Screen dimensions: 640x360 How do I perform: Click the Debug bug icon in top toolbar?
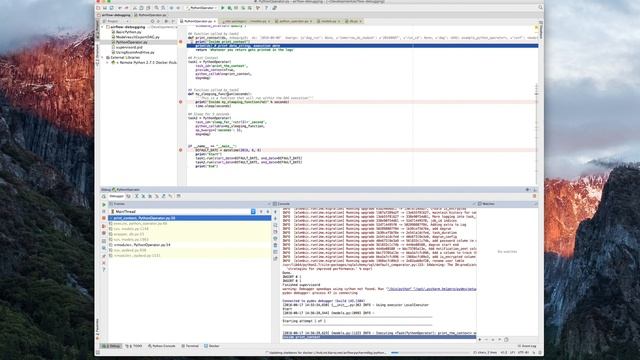tap(229, 8)
